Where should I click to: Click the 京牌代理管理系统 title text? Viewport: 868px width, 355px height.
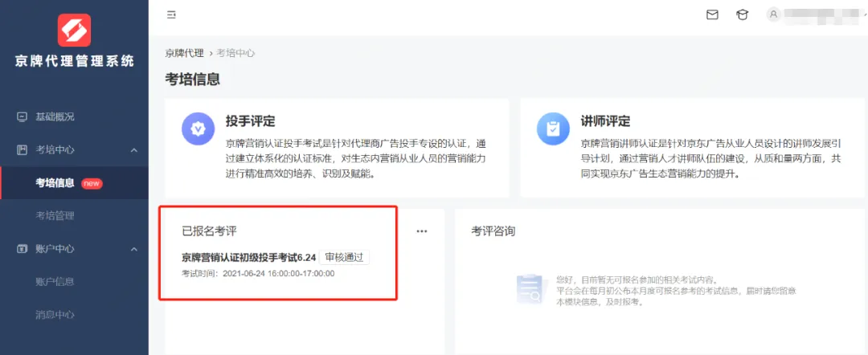[x=74, y=61]
